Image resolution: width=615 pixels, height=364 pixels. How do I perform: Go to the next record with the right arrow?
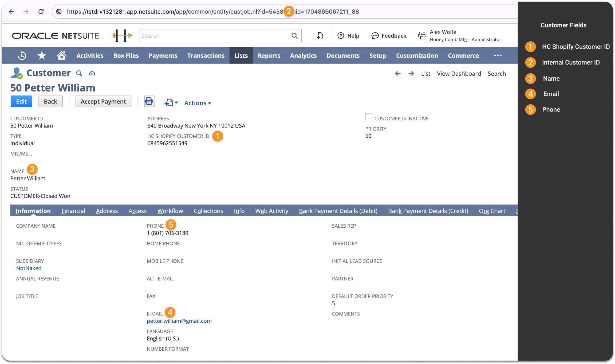point(411,73)
